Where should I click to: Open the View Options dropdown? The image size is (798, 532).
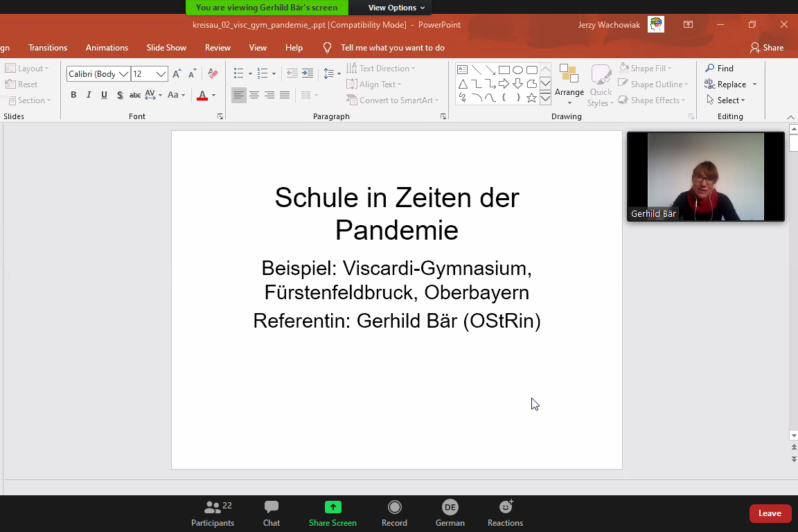tap(396, 8)
